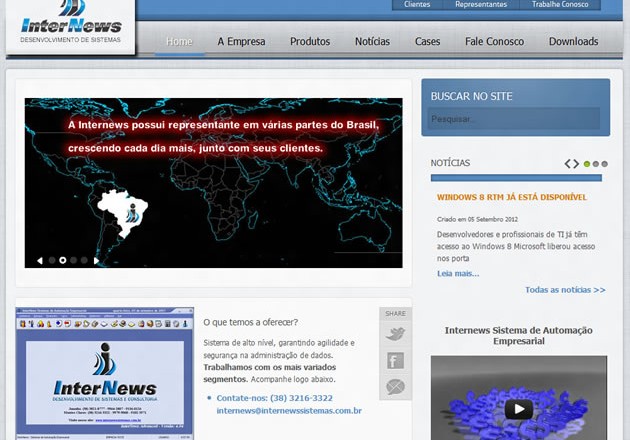Show previous news item arrow
This screenshot has height=440, width=630.
click(568, 164)
